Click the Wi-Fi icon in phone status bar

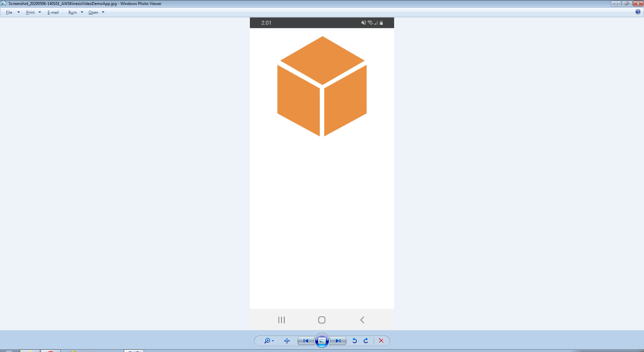[x=370, y=23]
